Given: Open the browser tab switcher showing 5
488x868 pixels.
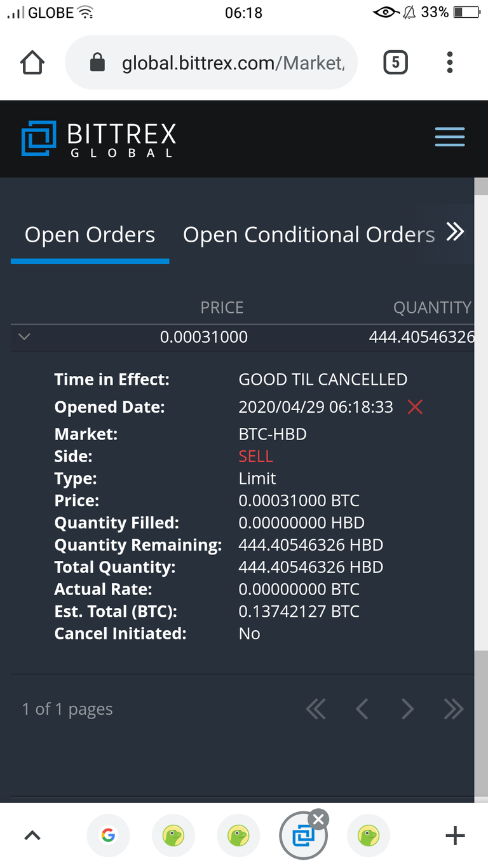Looking at the screenshot, I should [x=395, y=62].
